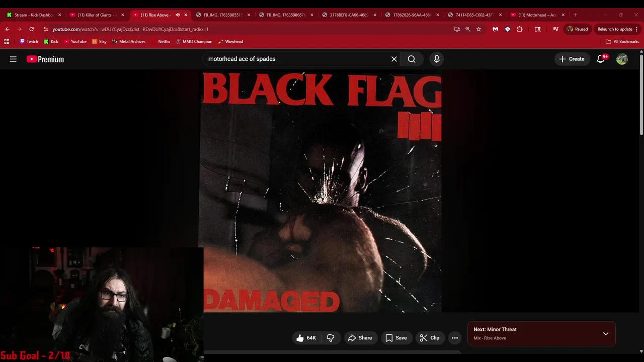Open the Etsy bookmark

point(99,42)
